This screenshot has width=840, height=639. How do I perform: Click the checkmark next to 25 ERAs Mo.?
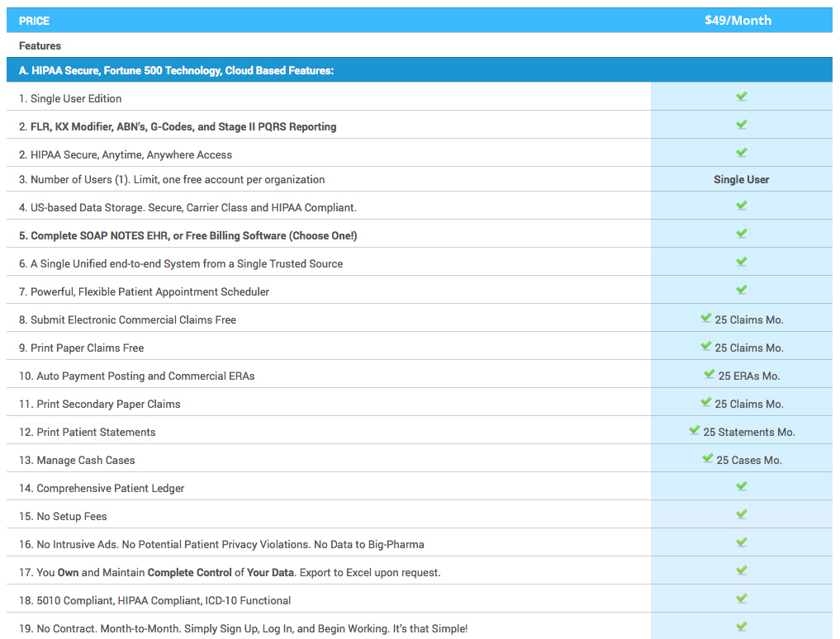(x=709, y=374)
